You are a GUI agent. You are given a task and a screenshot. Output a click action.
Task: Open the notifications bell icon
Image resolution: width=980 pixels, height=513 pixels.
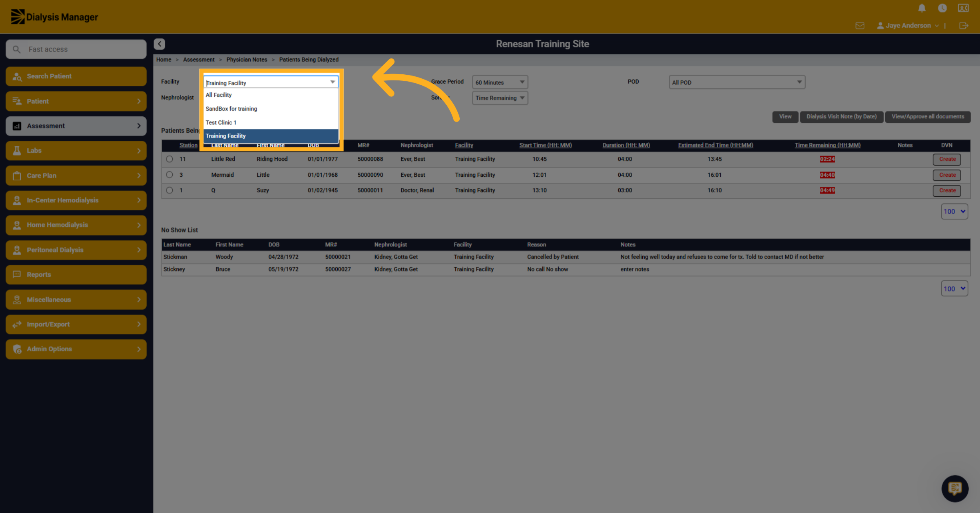coord(922,8)
